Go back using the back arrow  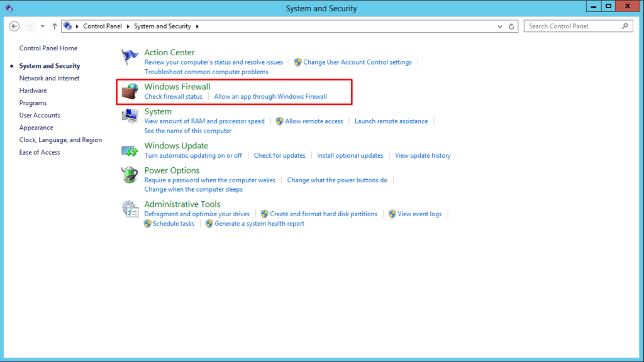point(14,26)
